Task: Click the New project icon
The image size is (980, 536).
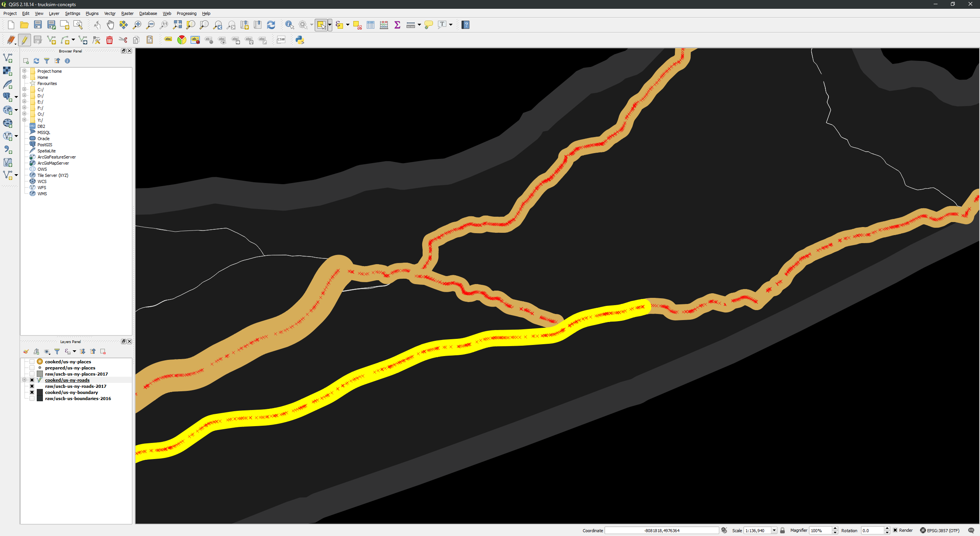Action: pyautogui.click(x=11, y=25)
